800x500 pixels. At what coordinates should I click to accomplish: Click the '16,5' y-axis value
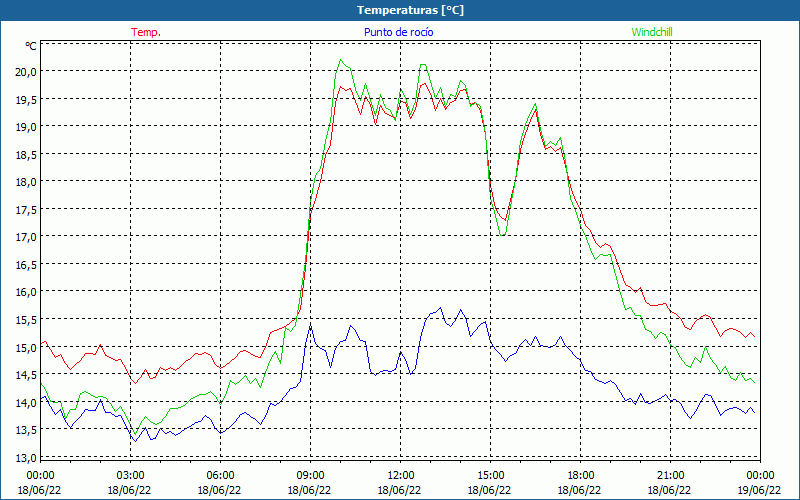point(26,264)
